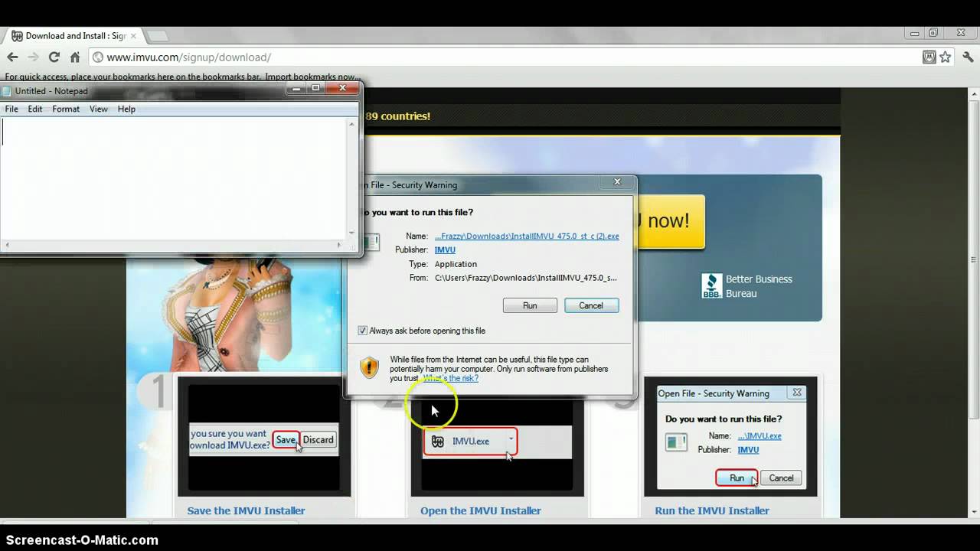Click the browser Back arrow
The height and width of the screenshot is (551, 980).
click(12, 57)
